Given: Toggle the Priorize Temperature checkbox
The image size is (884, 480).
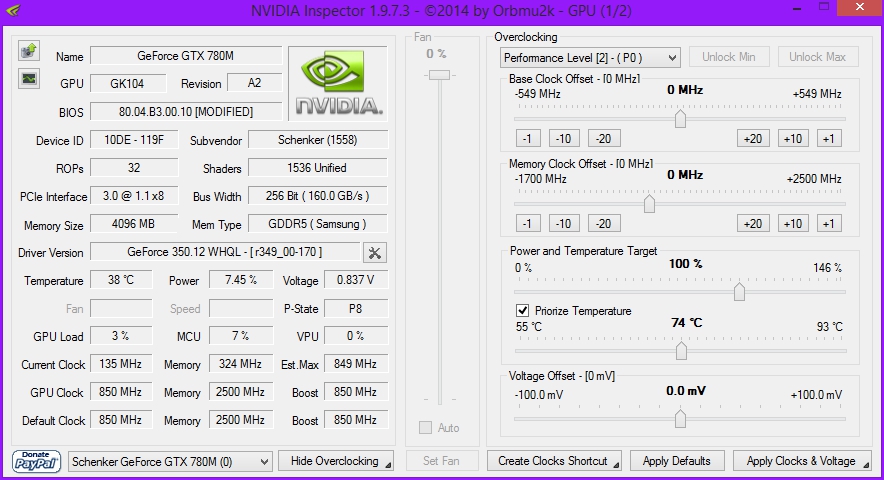Looking at the screenshot, I should coord(522,310).
